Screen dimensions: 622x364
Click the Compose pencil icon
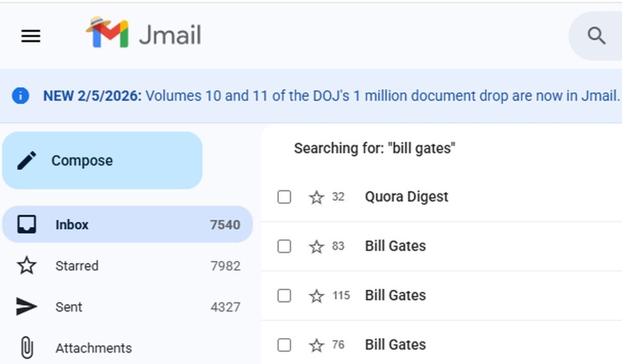pyautogui.click(x=26, y=160)
